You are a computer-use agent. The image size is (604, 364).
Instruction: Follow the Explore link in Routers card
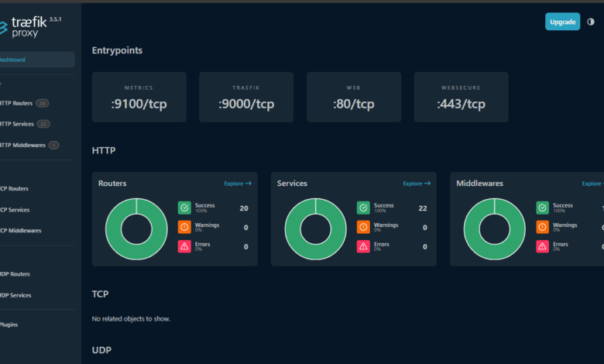click(238, 184)
